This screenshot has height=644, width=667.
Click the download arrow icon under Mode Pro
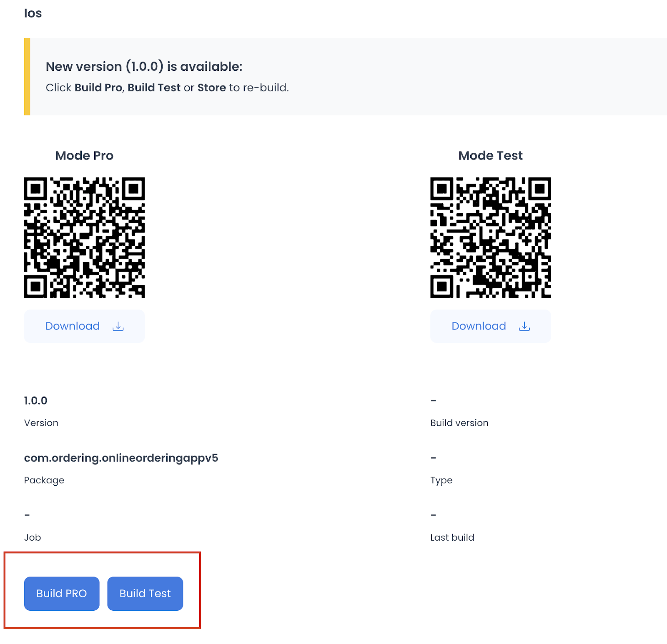(118, 326)
